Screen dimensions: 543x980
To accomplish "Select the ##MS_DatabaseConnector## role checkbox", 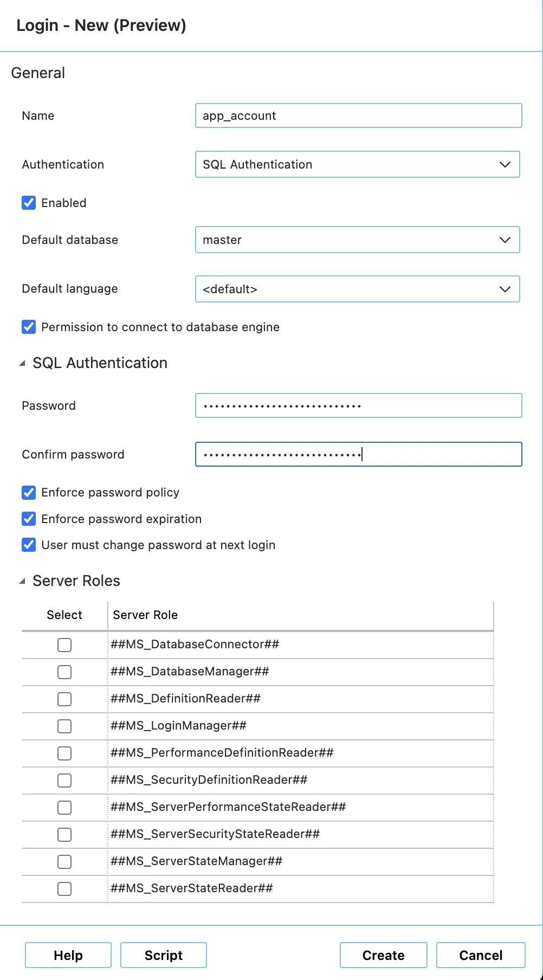I will tap(64, 644).
